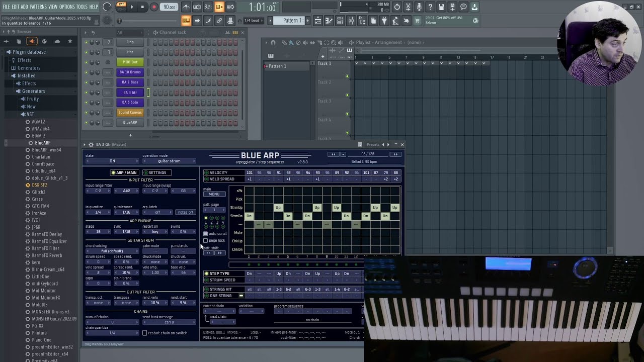Select the BA 10 Drums channel
Viewport: 644px width, 362px height.
click(130, 72)
